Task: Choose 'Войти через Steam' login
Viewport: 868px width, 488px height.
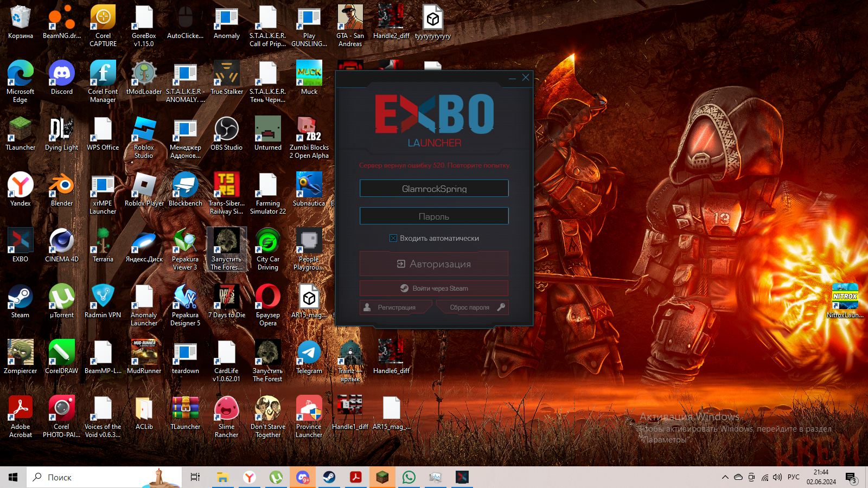Action: [434, 288]
